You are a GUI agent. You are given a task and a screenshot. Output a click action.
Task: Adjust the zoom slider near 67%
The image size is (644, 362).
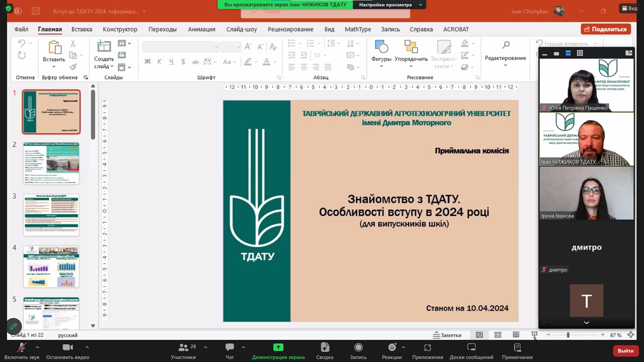tap(568, 335)
